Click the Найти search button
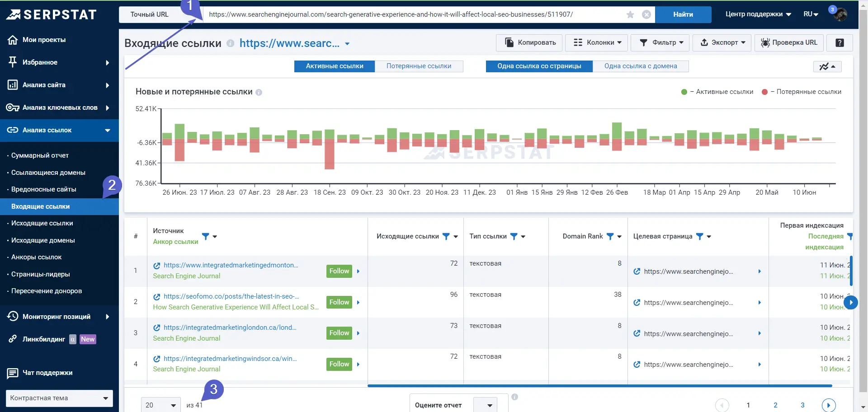This screenshot has height=412, width=868. (x=683, y=14)
